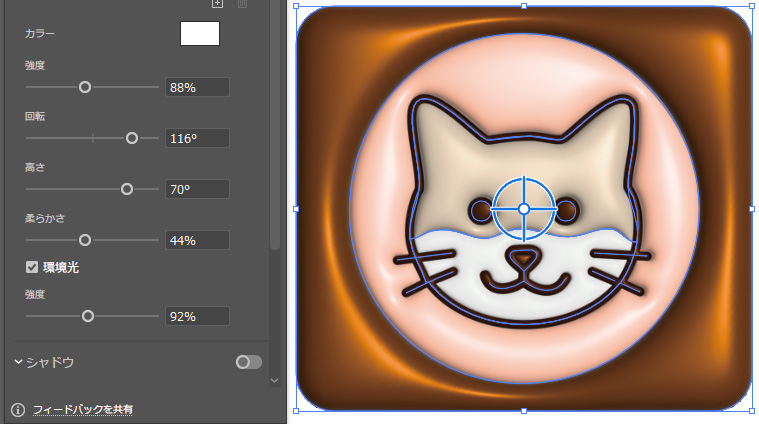
Task: Click the 環境光 label text
Action: 61,268
